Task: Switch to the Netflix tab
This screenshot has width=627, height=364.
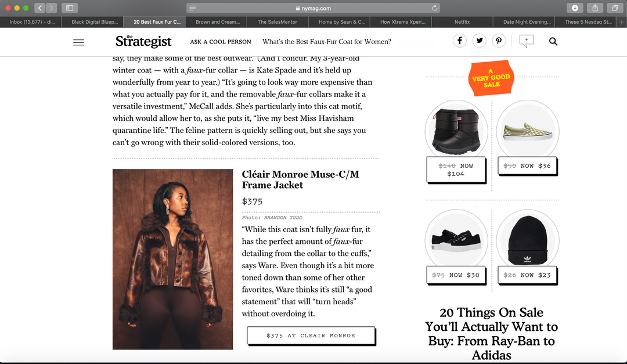Action: click(x=462, y=22)
